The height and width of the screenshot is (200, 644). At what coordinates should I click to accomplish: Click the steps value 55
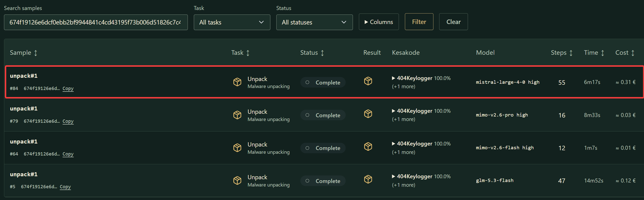[562, 82]
